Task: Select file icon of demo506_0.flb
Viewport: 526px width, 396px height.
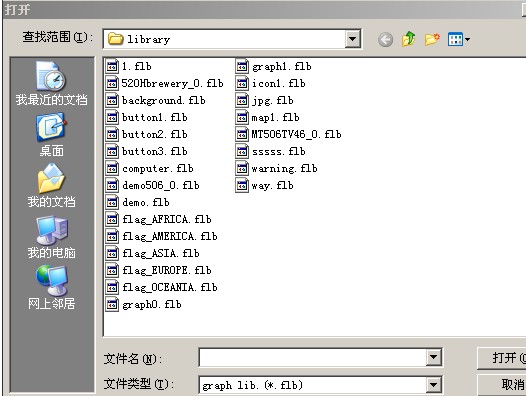Action: [x=112, y=185]
